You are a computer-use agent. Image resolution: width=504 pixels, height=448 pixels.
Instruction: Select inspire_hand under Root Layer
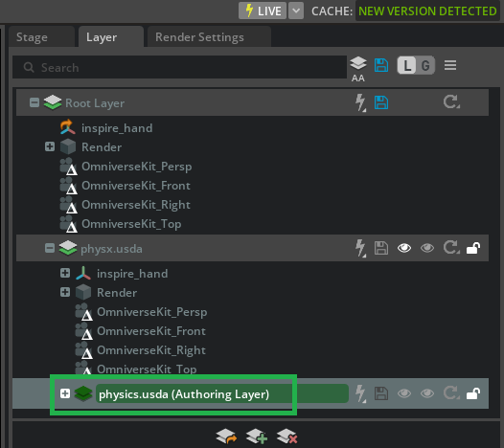(x=117, y=128)
